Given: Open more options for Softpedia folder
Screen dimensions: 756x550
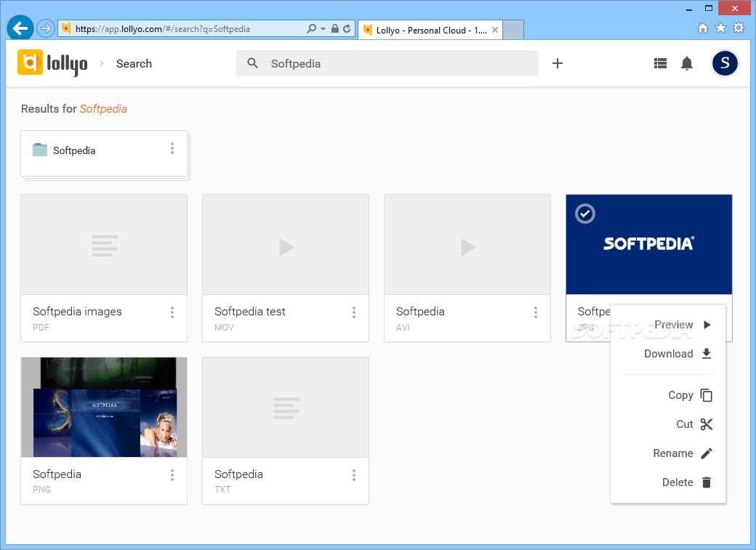Looking at the screenshot, I should pos(172,148).
